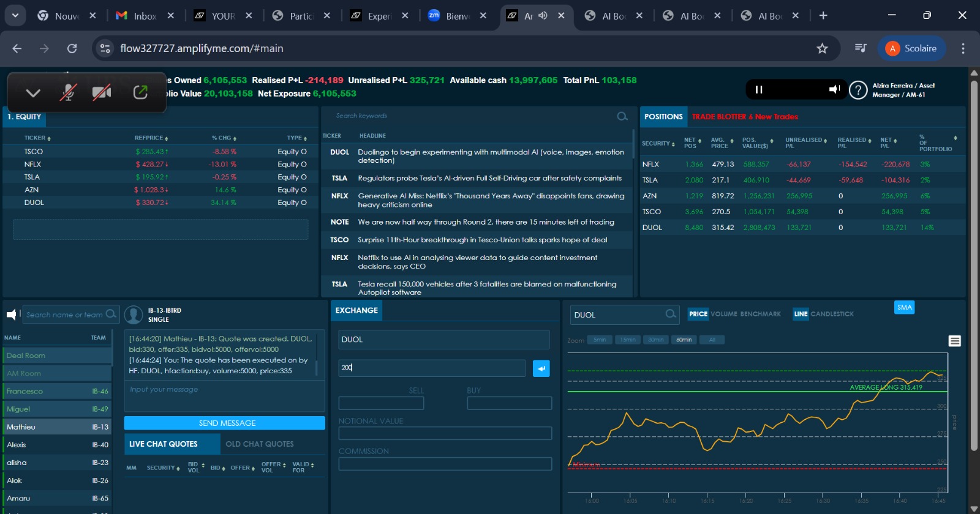This screenshot has width=980, height=514.
Task: Open the OLD CHAT QUOTES tab
Action: click(260, 444)
